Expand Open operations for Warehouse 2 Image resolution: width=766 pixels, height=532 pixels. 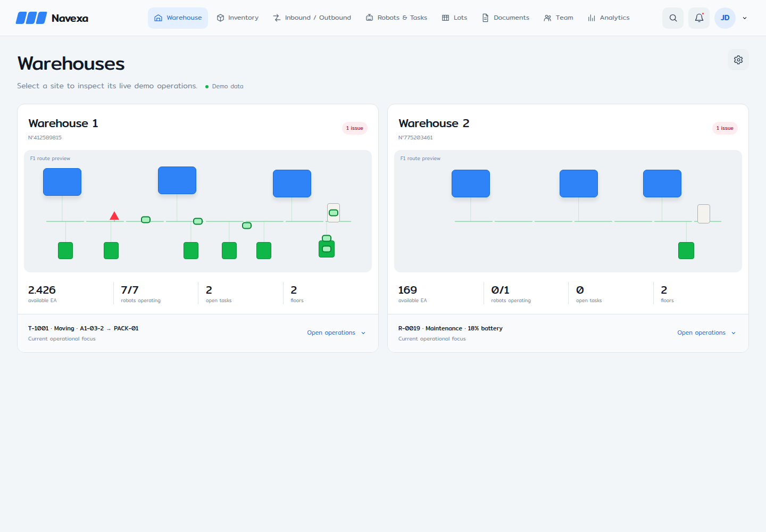coord(706,333)
